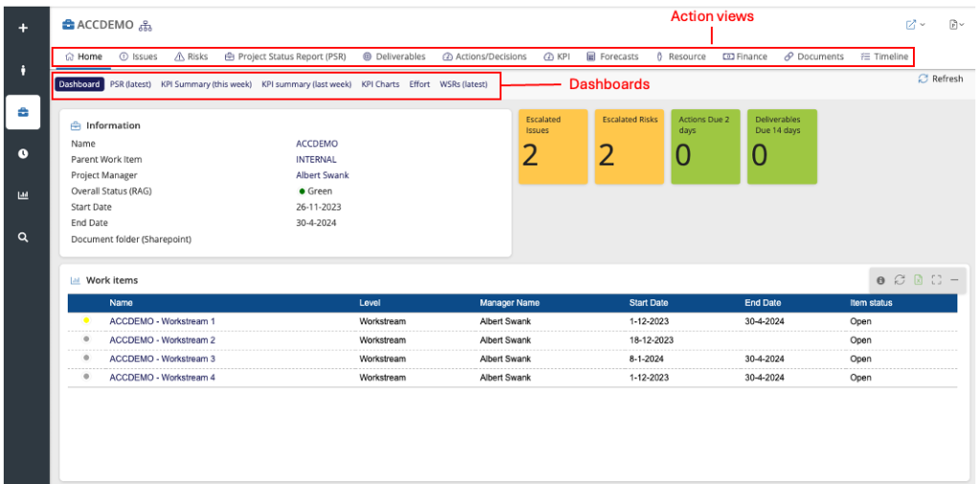Screen dimensions: 980x484
Task: Open the person icon in sidebar
Action: (x=23, y=70)
